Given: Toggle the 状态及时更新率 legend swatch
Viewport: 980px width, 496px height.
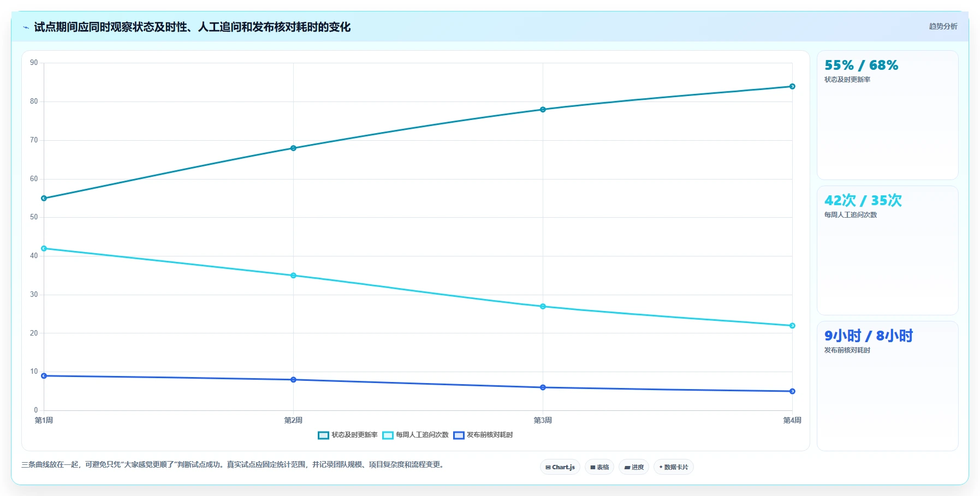Looking at the screenshot, I should coord(323,435).
